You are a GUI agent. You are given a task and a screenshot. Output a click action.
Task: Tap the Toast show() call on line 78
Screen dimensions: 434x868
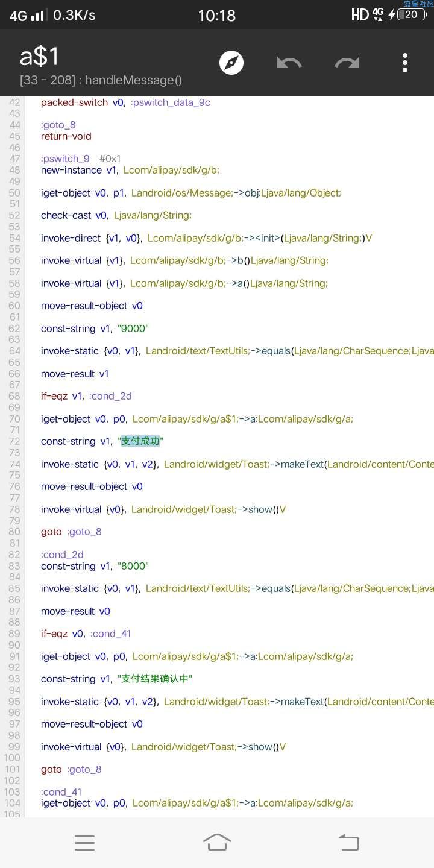[x=163, y=509]
